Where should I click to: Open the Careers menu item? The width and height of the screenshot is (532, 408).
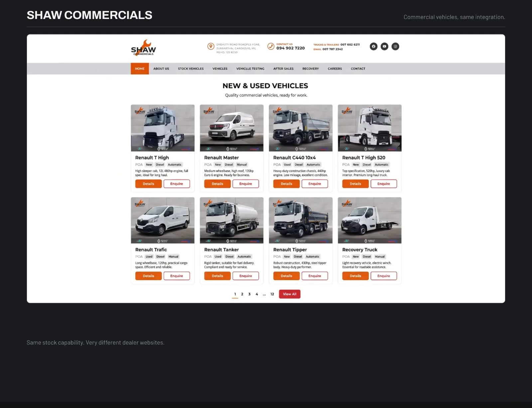(x=335, y=69)
